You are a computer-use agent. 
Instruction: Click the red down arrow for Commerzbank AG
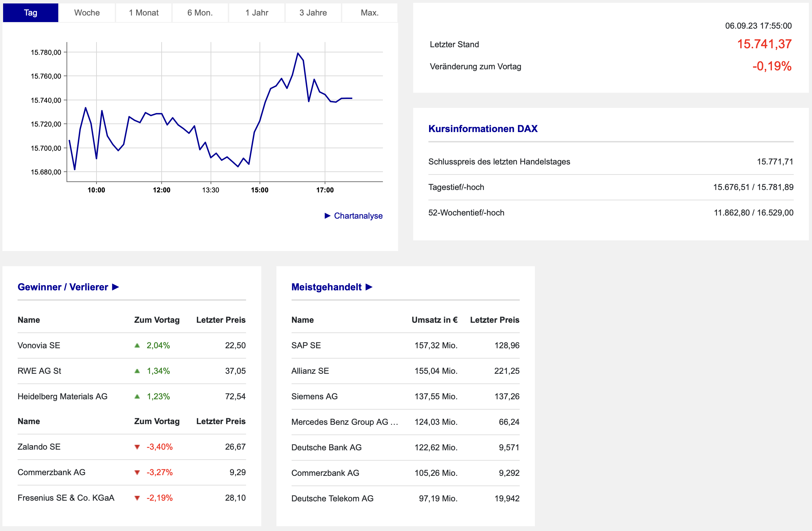click(137, 473)
